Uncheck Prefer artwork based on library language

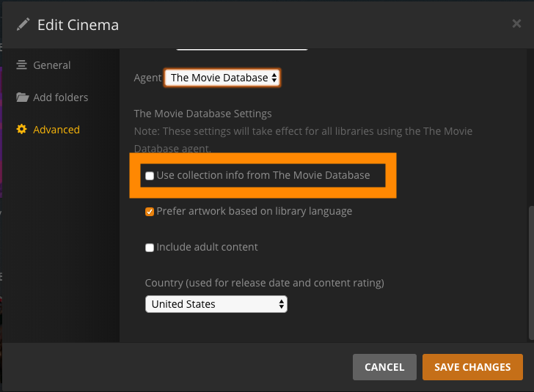[150, 212]
